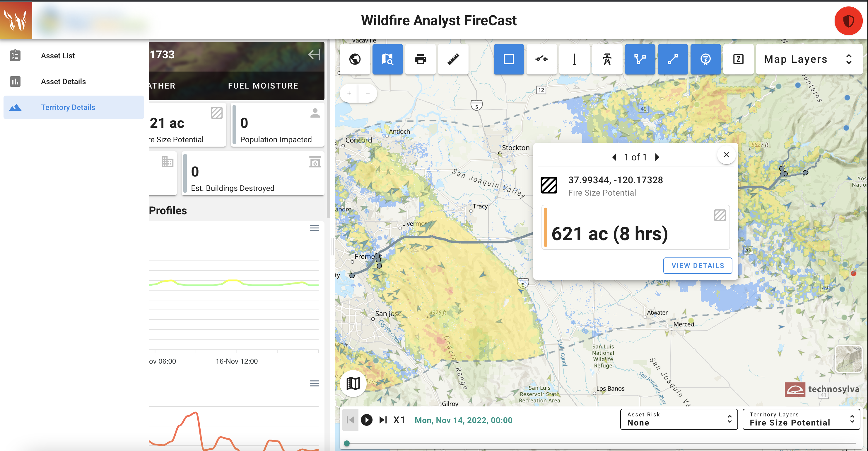This screenshot has width=868, height=451.
Task: Toggle the branching network layer button
Action: click(x=640, y=59)
